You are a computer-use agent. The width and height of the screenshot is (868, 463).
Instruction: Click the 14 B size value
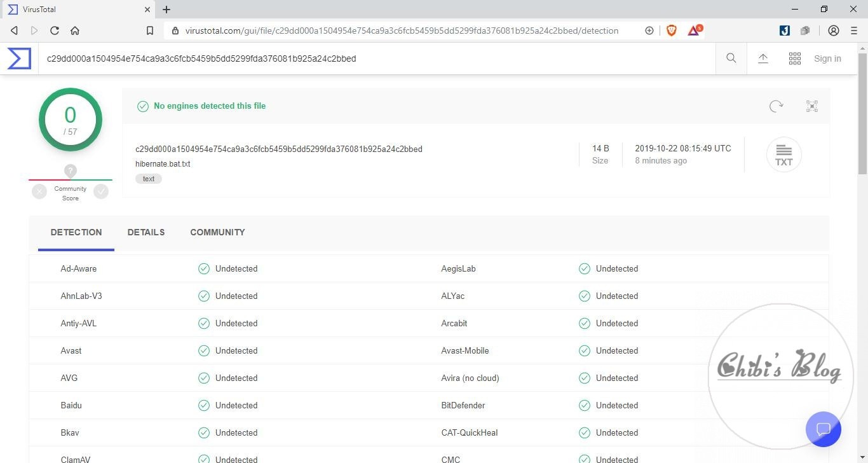point(600,148)
